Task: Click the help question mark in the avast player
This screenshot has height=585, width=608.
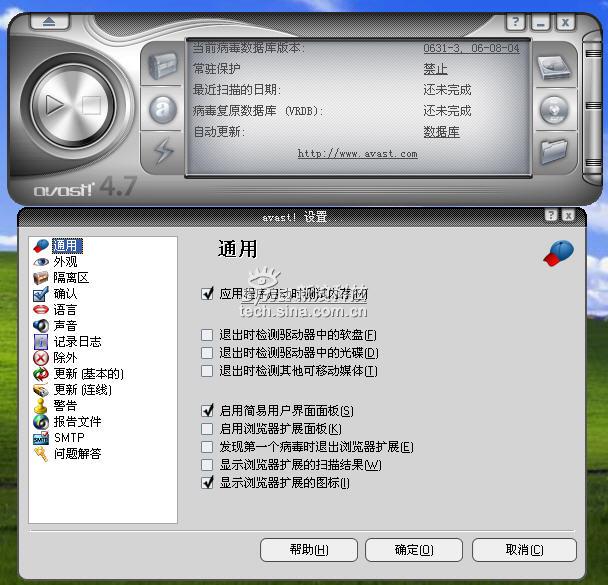Action: (515, 21)
